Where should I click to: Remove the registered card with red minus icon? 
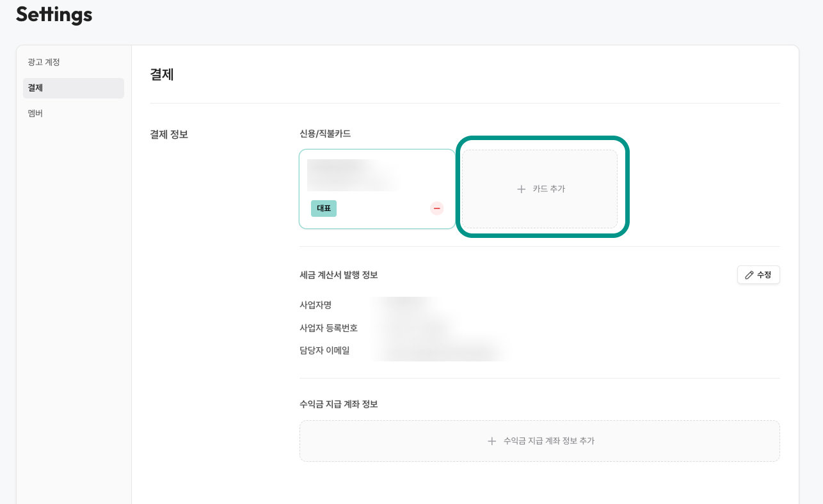(436, 209)
